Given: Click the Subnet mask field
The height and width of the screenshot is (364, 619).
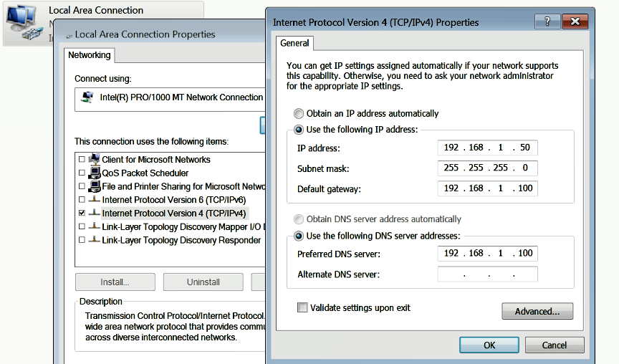Looking at the screenshot, I should 488,168.
